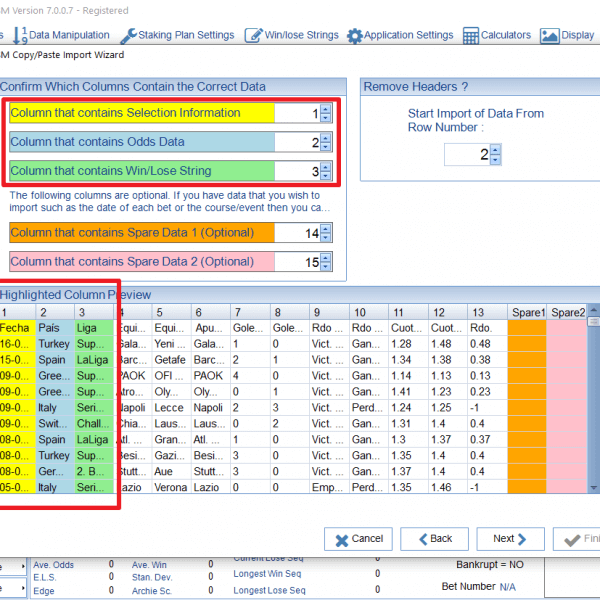The width and height of the screenshot is (600, 600).
Task: Click Spare Data 2 value field
Action: (298, 262)
